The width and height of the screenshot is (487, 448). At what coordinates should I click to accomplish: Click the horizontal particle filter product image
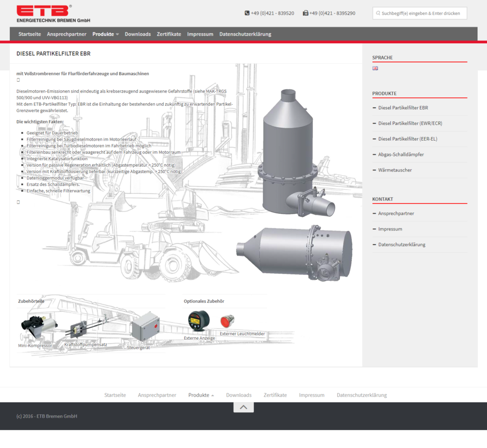(294, 253)
